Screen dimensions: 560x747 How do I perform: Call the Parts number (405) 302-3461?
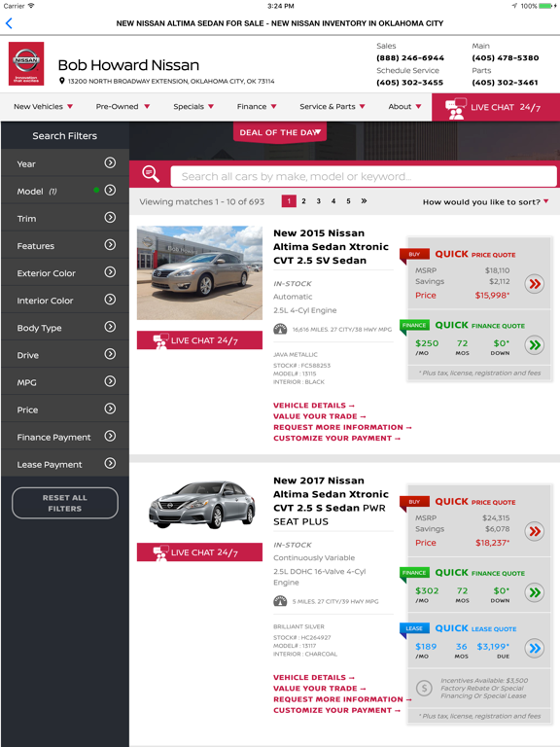(505, 83)
